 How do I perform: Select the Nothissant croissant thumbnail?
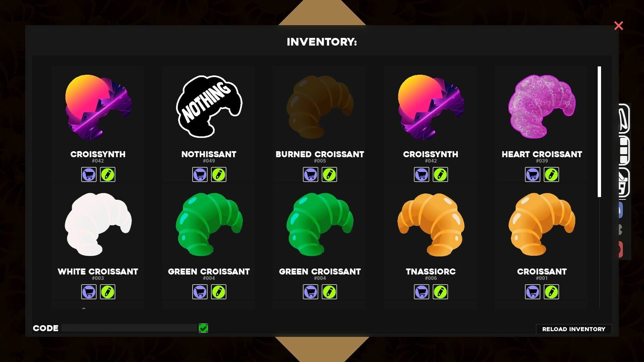(x=209, y=107)
